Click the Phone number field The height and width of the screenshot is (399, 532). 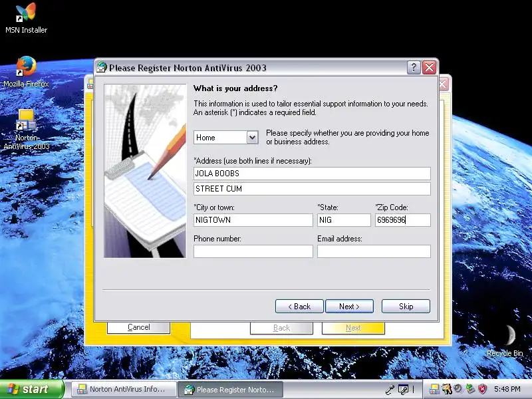(x=253, y=251)
